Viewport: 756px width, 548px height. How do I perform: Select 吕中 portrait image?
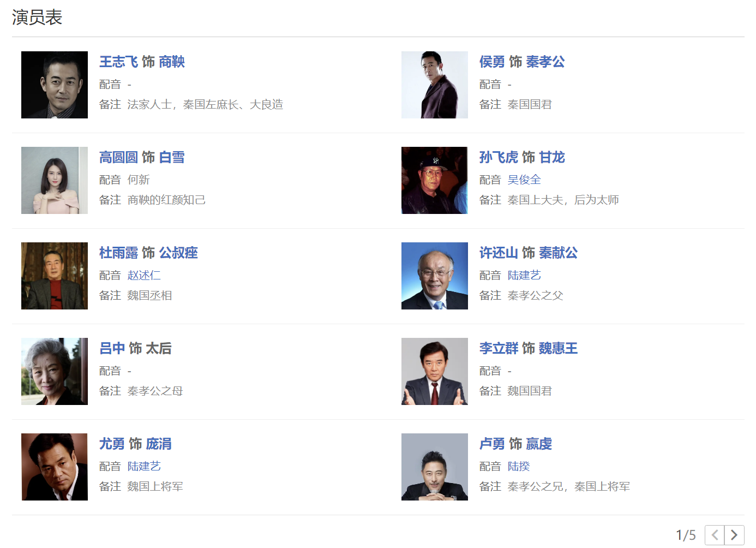click(x=55, y=372)
